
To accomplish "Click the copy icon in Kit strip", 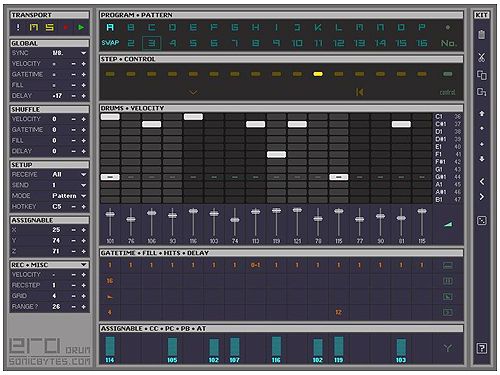I will click(x=481, y=75).
